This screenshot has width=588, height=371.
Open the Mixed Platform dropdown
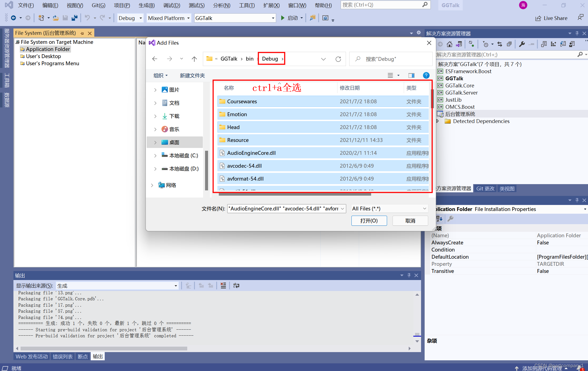coord(169,18)
